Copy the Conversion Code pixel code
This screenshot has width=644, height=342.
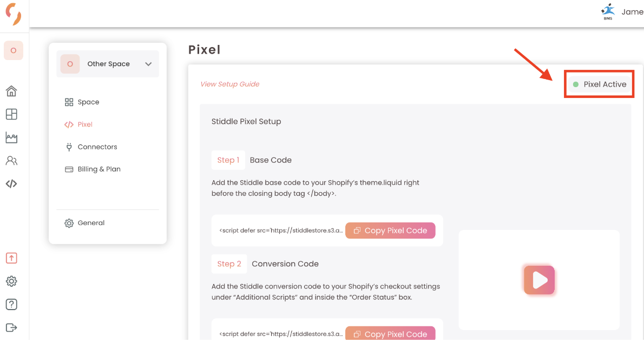coord(390,334)
